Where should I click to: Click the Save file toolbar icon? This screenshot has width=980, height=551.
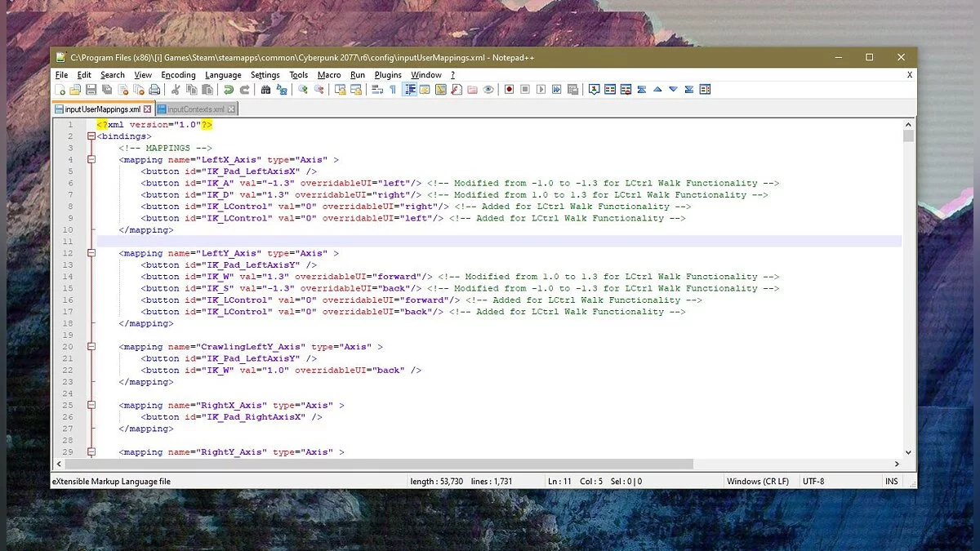click(91, 90)
